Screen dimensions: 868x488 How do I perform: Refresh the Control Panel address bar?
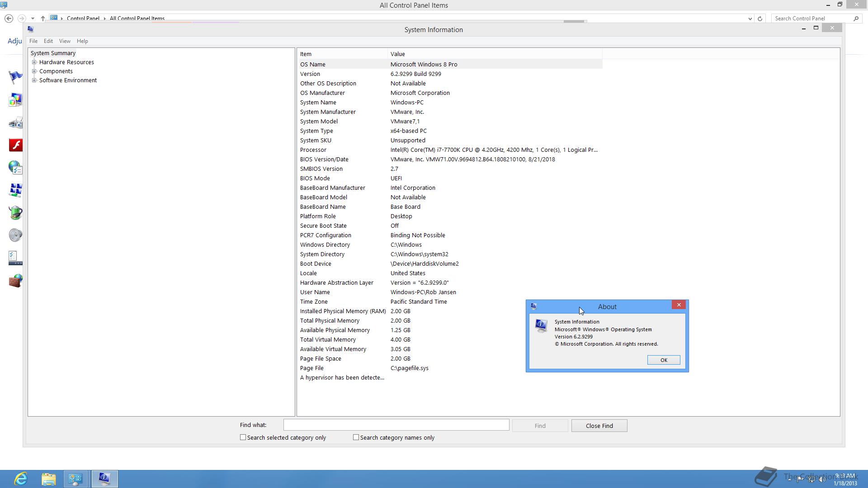coord(760,19)
